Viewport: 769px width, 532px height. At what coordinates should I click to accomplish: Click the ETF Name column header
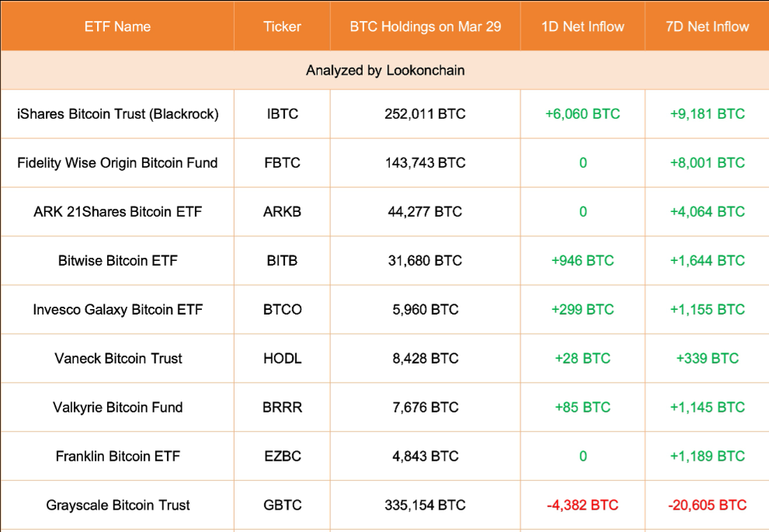117,26
